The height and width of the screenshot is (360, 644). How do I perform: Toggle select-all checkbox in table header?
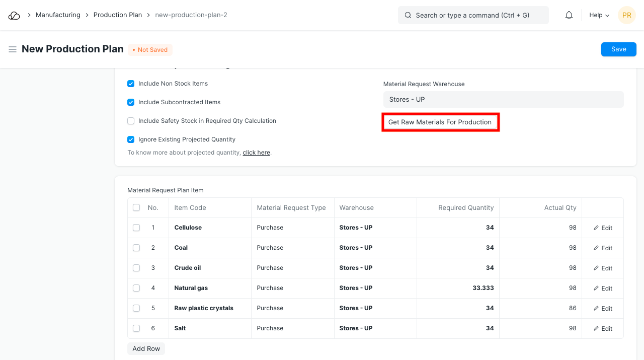pyautogui.click(x=136, y=207)
